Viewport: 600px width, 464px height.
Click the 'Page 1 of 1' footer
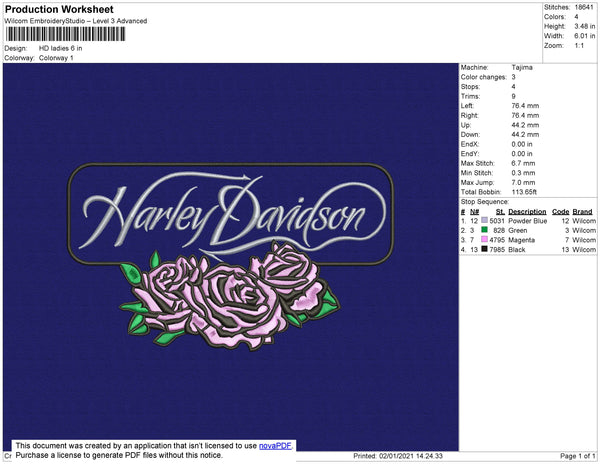pos(578,456)
